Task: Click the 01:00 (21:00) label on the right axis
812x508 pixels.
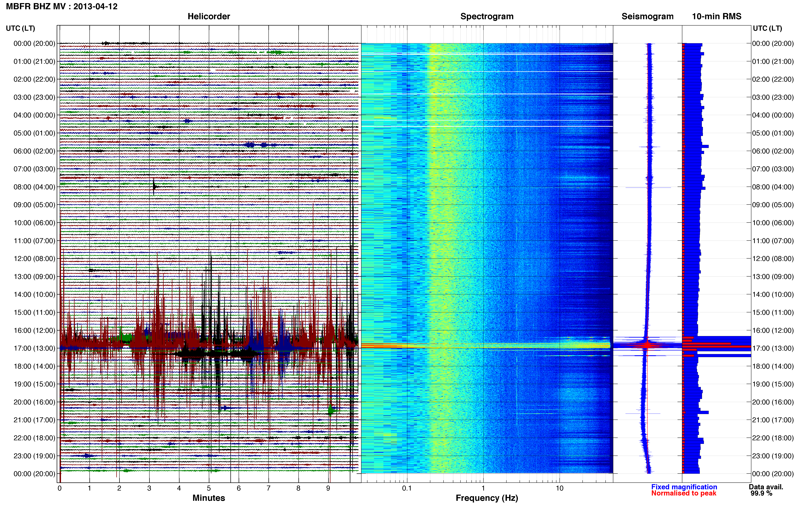Action: tap(773, 62)
